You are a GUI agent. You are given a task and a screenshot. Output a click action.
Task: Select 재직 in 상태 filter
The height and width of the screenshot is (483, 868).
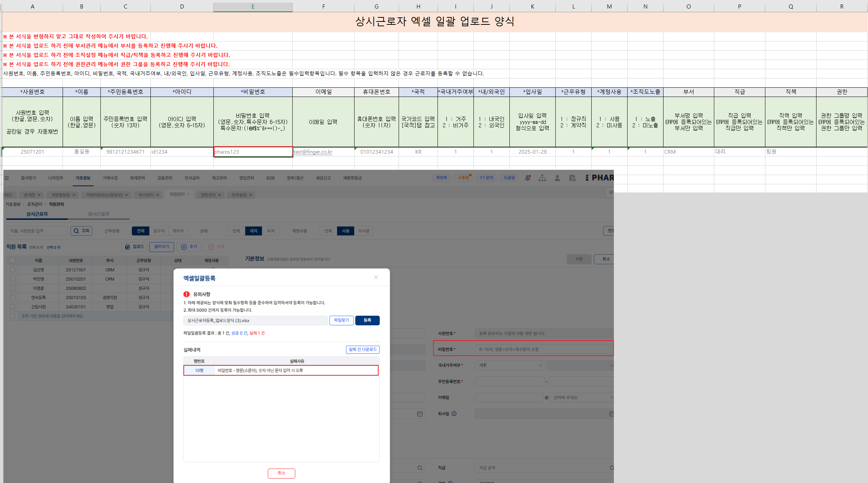[x=253, y=231]
